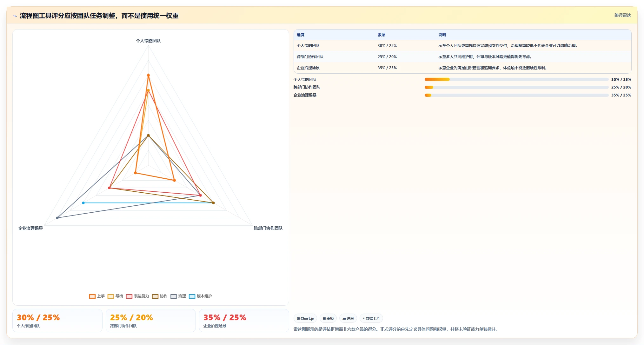This screenshot has height=345, width=644.
Task: Select the 企业治理场景 table row name
Action: (x=308, y=68)
